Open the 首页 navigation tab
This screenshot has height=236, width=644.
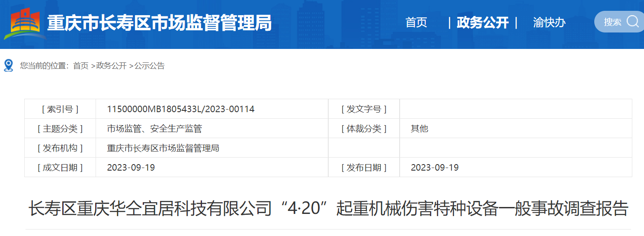416,23
